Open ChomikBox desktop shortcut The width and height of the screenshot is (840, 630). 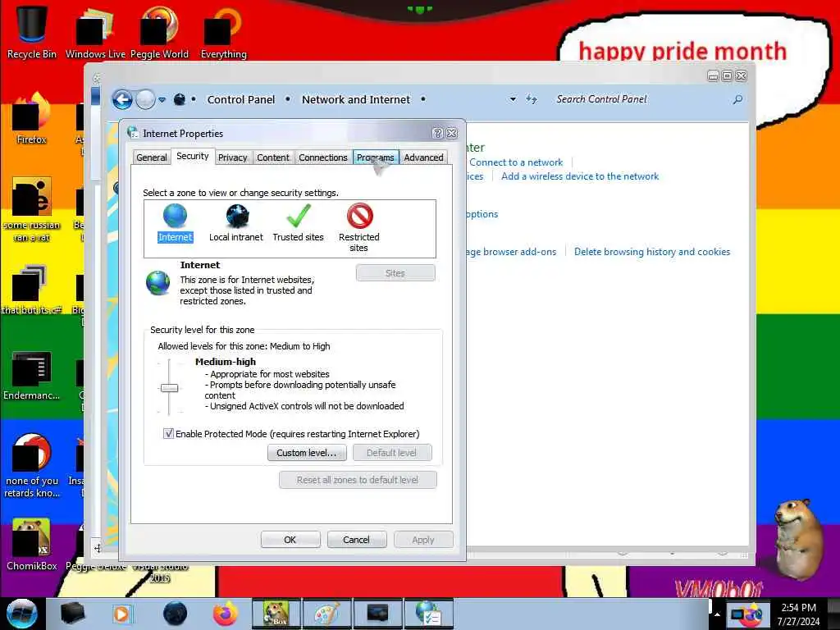pos(32,544)
